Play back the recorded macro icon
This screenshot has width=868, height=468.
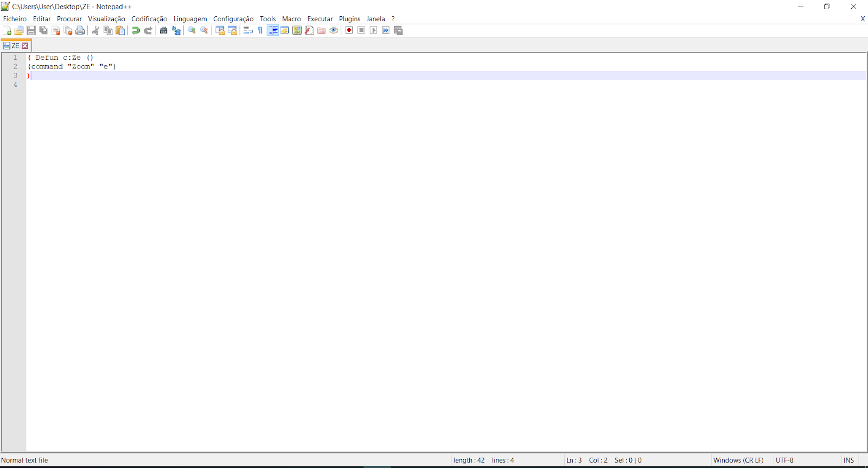tap(373, 30)
